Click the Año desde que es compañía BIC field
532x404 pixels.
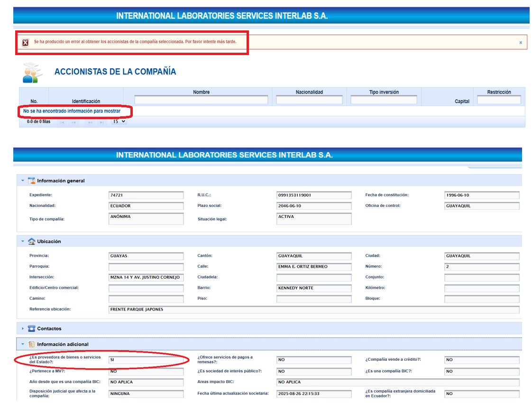[x=146, y=382]
